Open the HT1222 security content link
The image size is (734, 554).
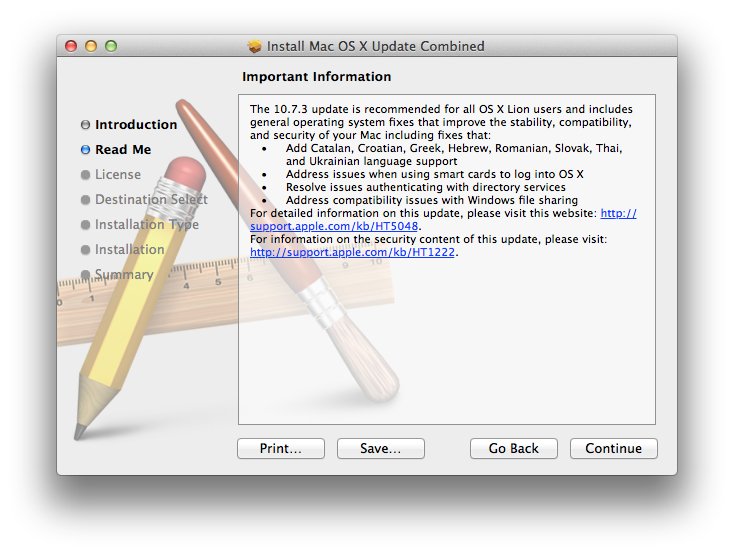(352, 252)
